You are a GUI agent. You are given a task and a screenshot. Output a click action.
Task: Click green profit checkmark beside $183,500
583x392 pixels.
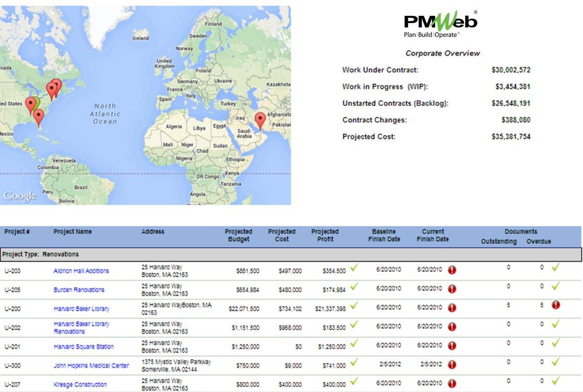pos(354,325)
